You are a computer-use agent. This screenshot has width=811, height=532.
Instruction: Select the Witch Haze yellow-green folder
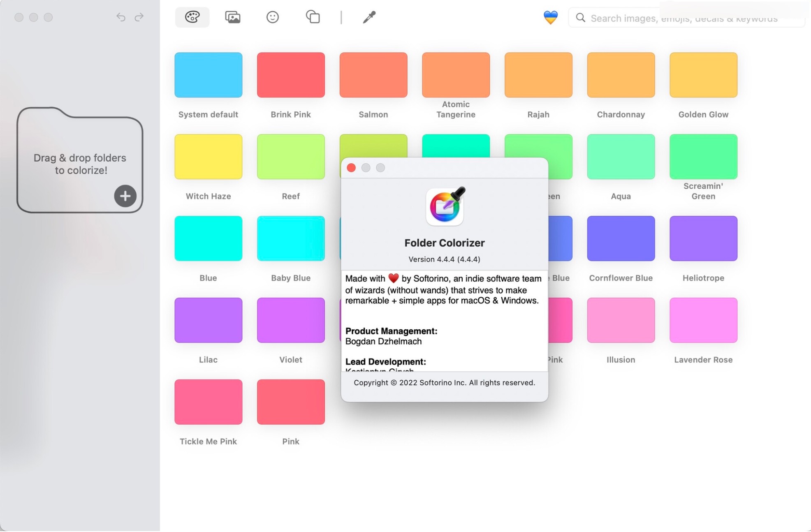click(x=209, y=155)
